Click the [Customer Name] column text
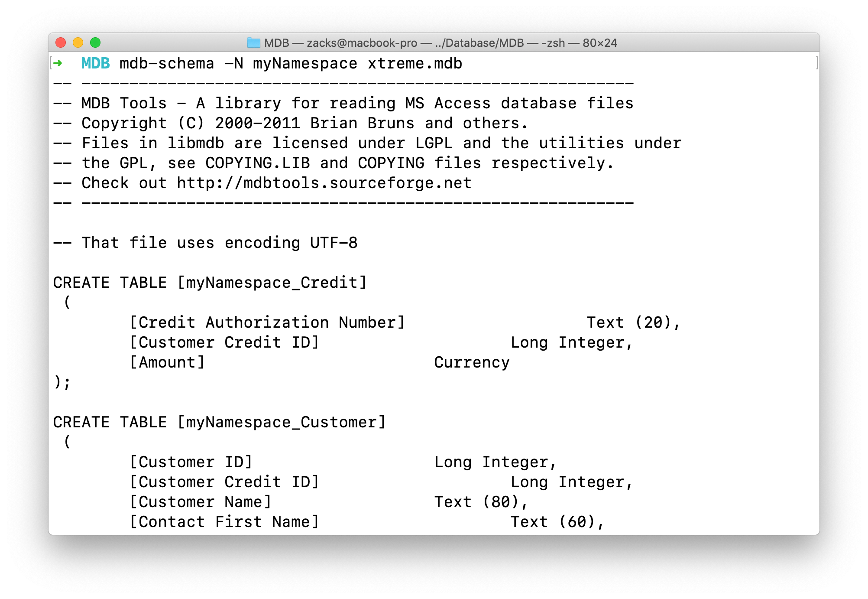868x599 pixels. coord(200,502)
